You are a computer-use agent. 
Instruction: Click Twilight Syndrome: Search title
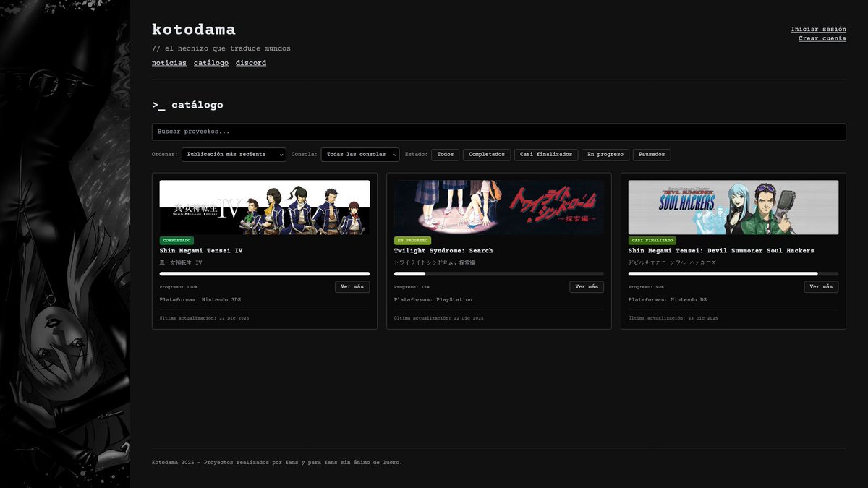[x=443, y=251]
